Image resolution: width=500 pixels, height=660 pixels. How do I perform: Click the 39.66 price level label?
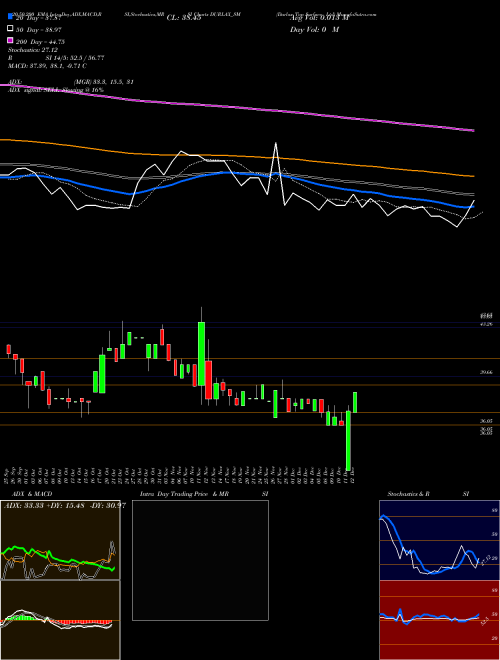[x=487, y=373]
